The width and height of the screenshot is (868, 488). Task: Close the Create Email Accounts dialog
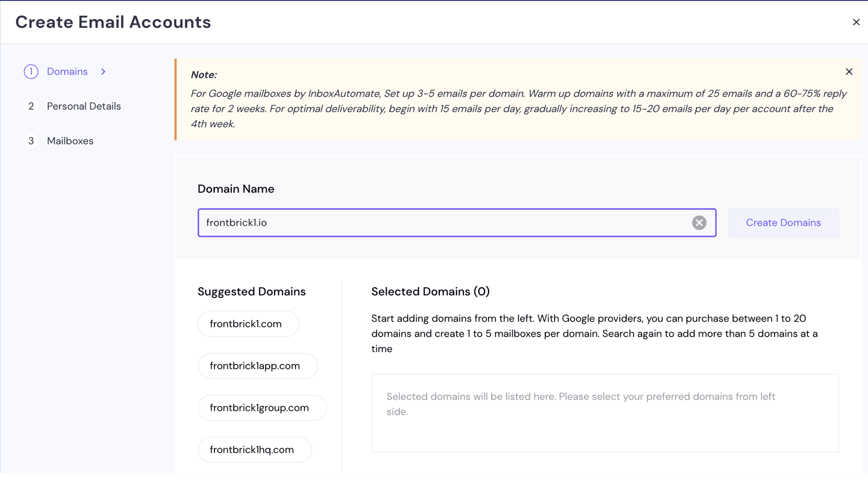[856, 22]
